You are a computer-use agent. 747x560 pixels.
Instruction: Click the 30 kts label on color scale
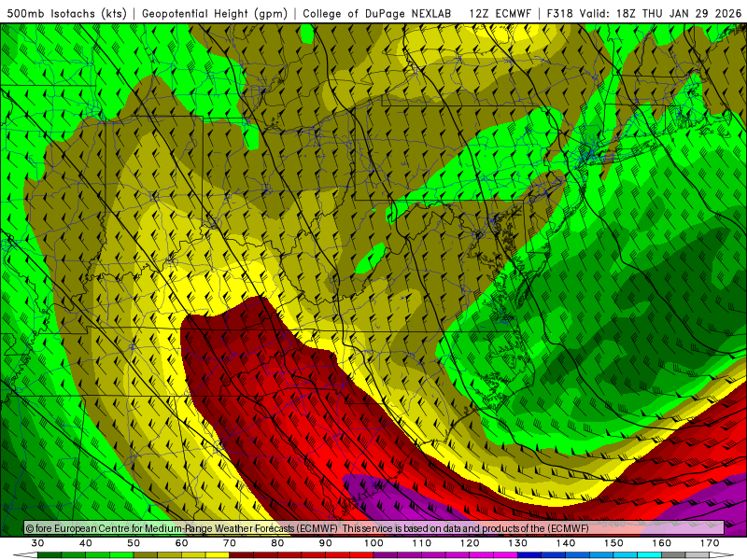point(37,543)
